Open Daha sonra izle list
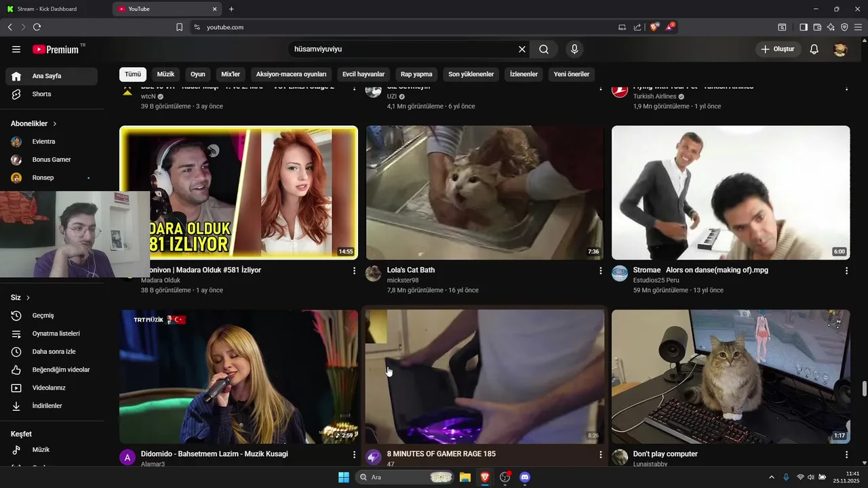Image resolution: width=868 pixels, height=488 pixels. pos(52,352)
